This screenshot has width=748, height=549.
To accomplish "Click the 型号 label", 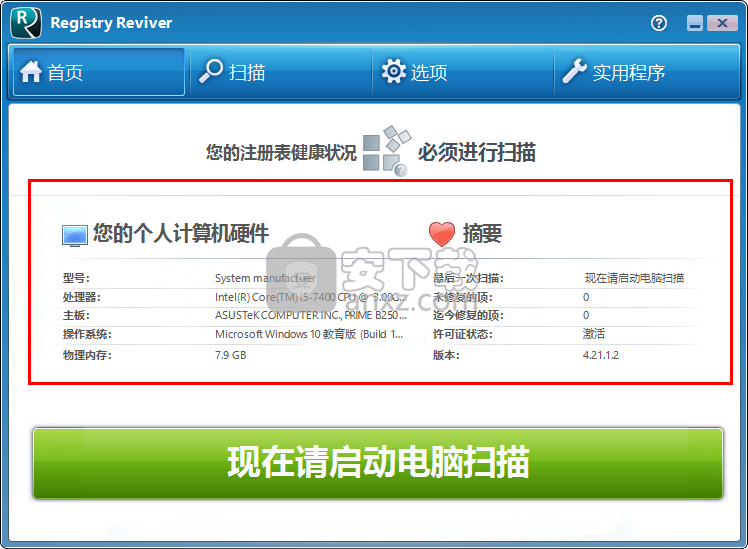I will (76, 278).
